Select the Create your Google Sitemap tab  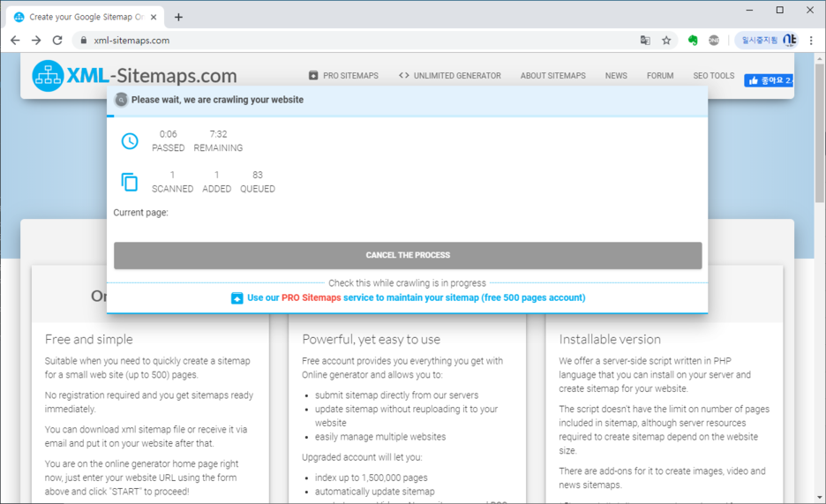pos(86,17)
